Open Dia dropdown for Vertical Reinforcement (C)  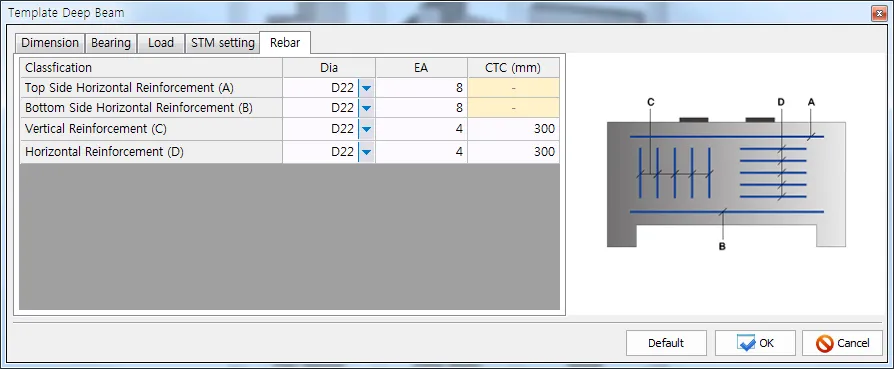click(x=367, y=129)
